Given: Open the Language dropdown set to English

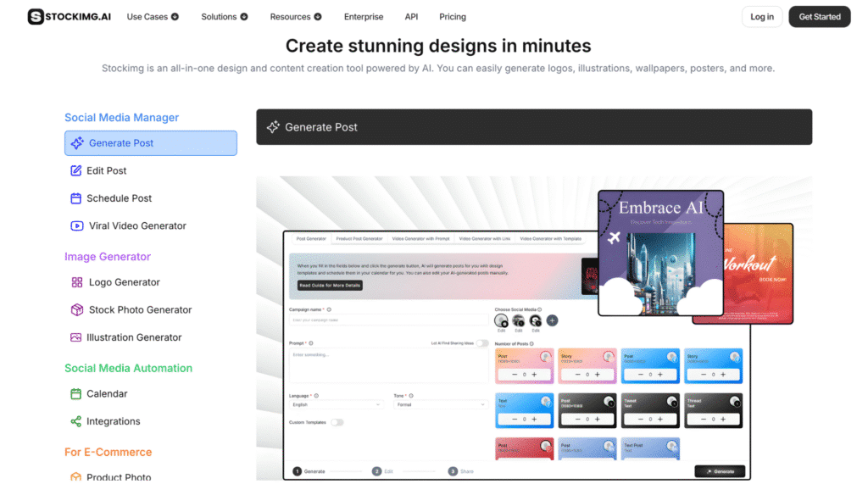Looking at the screenshot, I should coord(336,405).
